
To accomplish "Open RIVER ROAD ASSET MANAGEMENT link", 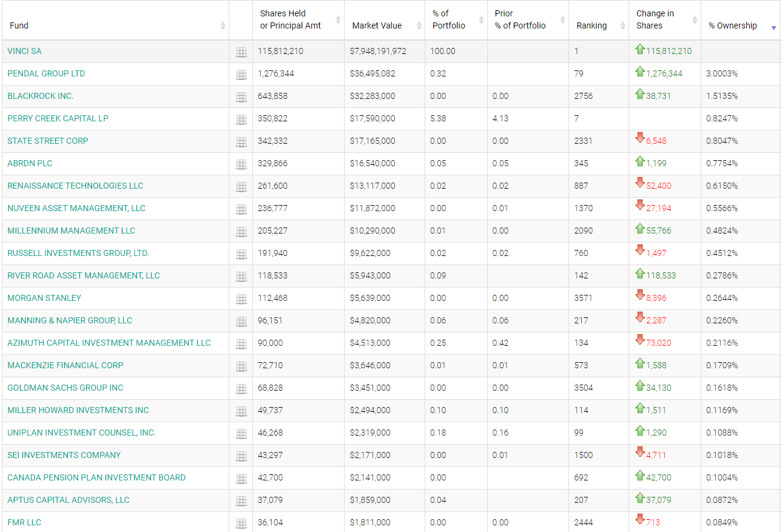I will pyautogui.click(x=84, y=275).
